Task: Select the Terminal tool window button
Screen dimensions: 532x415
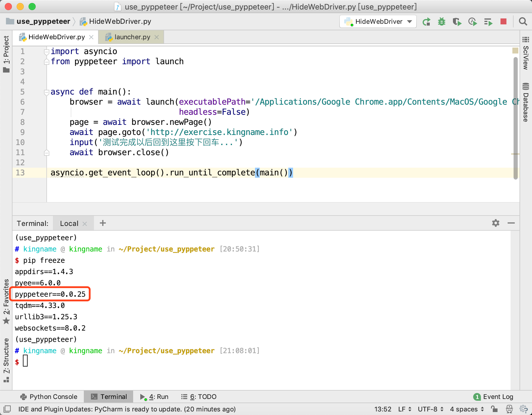Action: pyautogui.click(x=109, y=397)
